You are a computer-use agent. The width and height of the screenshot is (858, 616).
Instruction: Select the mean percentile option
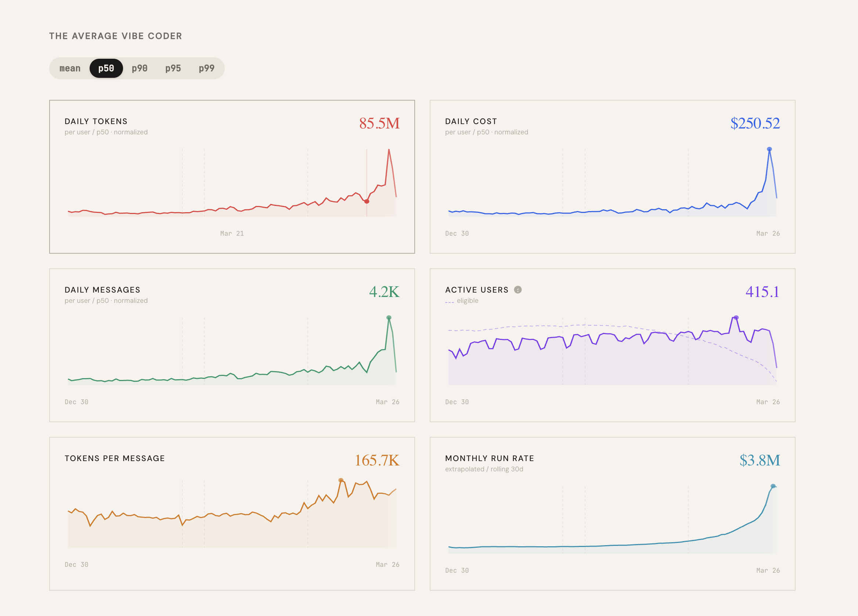click(x=70, y=68)
